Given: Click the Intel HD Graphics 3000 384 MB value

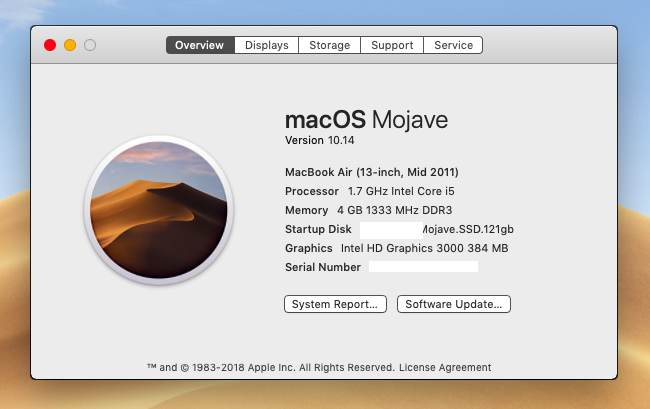Looking at the screenshot, I should [x=424, y=248].
